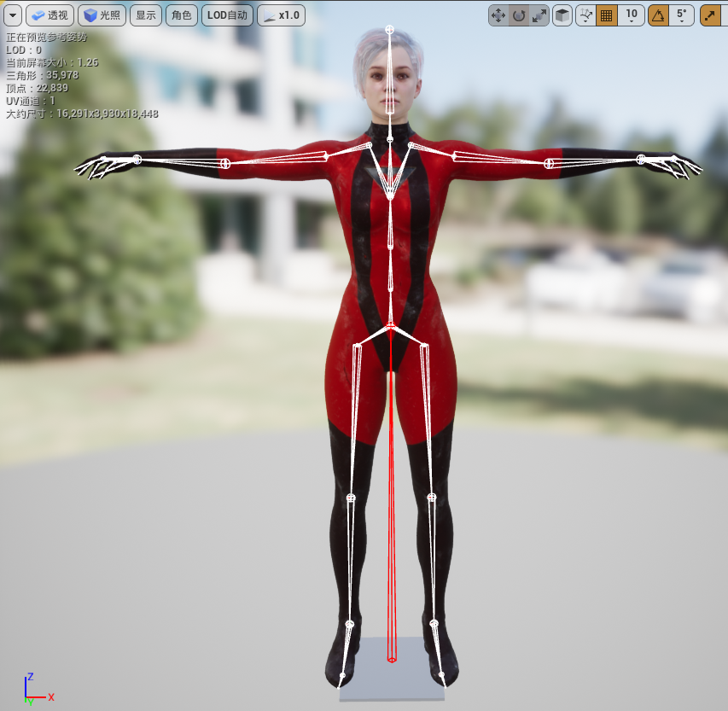Click the 当前屏幕大小：1.26 text
Viewport: 728px width, 711px height.
point(52,62)
